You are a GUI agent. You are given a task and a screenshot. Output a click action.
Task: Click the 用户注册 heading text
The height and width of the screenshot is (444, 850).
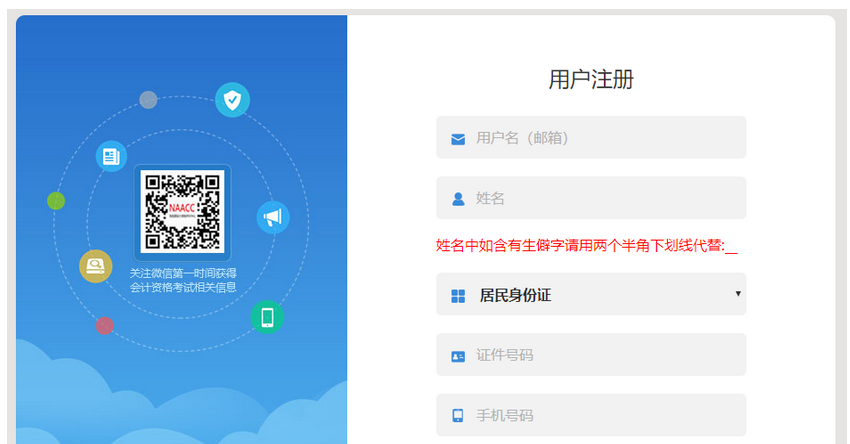591,80
